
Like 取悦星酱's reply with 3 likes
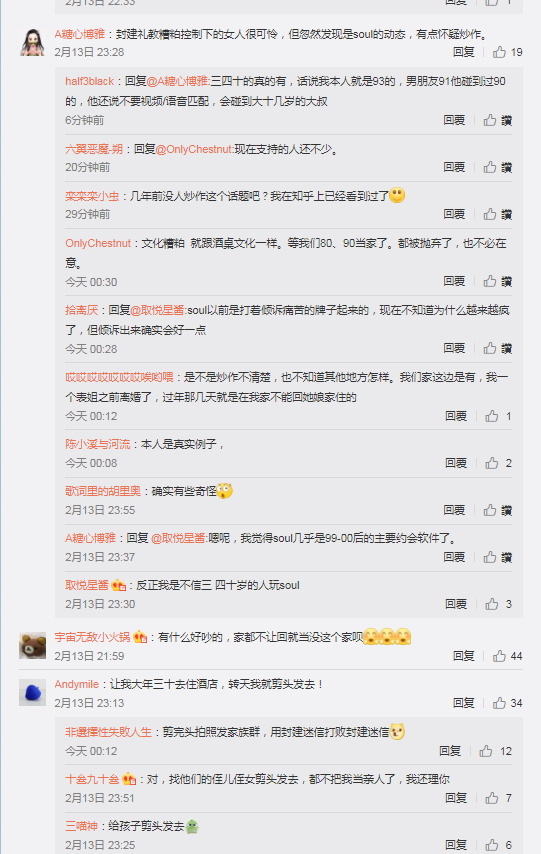(x=491, y=604)
